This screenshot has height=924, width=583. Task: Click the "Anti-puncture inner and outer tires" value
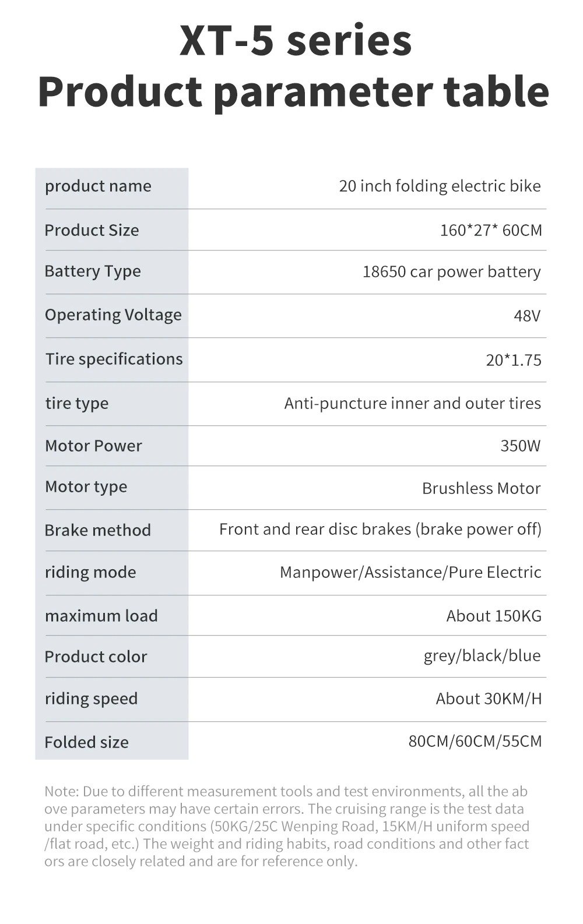(412, 403)
